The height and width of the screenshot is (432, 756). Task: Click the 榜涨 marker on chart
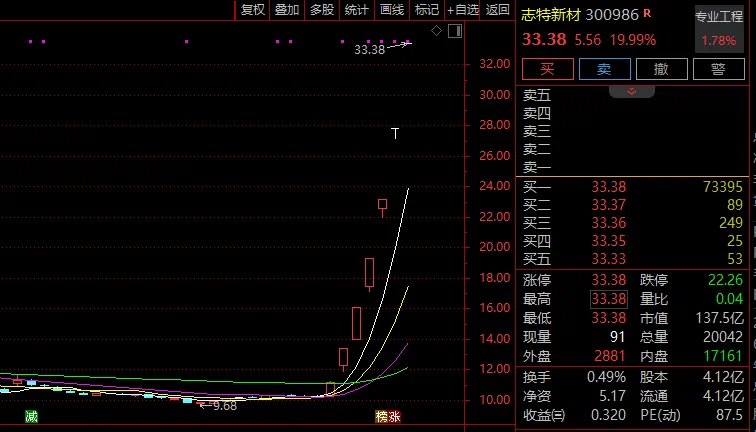click(387, 415)
